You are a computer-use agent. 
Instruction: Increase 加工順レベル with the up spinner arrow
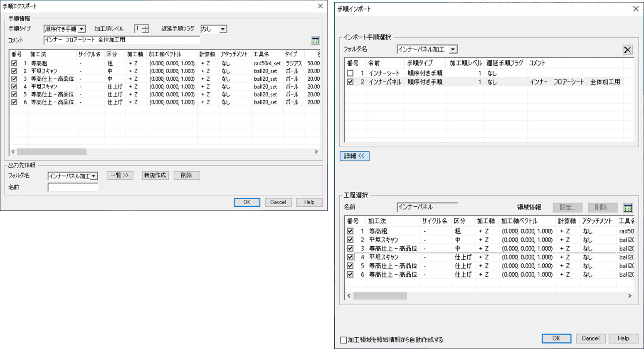[145, 27]
